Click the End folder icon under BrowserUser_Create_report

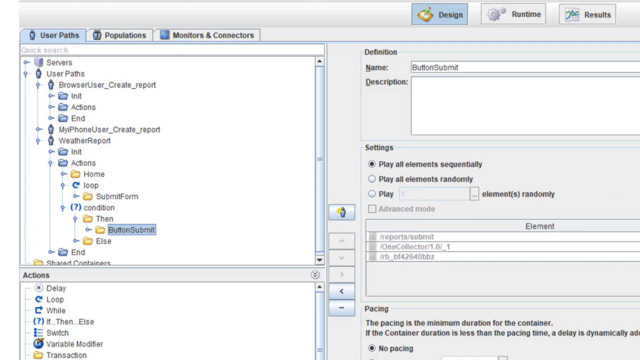(x=63, y=118)
